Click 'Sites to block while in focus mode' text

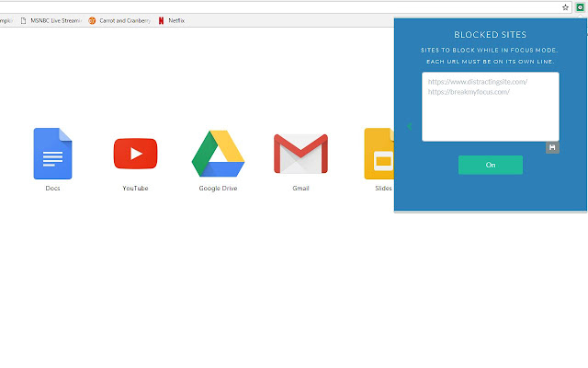point(490,50)
